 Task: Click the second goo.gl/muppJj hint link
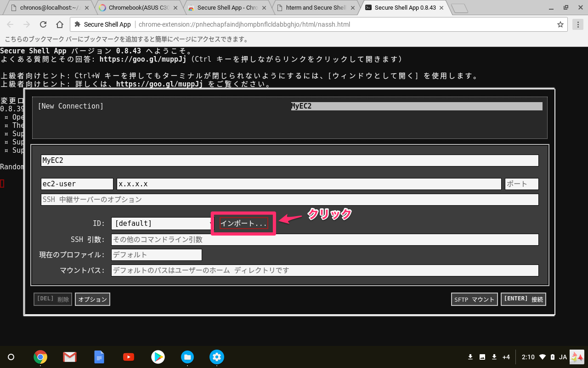coord(159,84)
